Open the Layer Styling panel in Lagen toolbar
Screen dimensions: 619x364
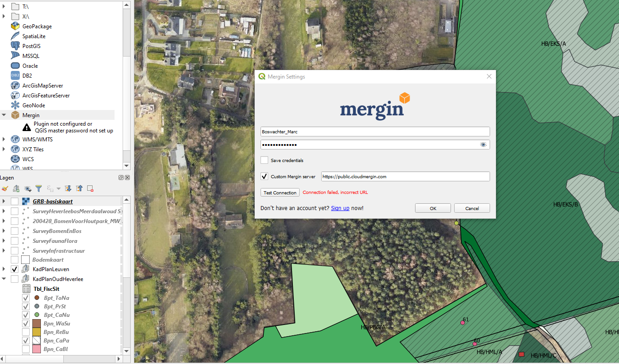pos(5,188)
